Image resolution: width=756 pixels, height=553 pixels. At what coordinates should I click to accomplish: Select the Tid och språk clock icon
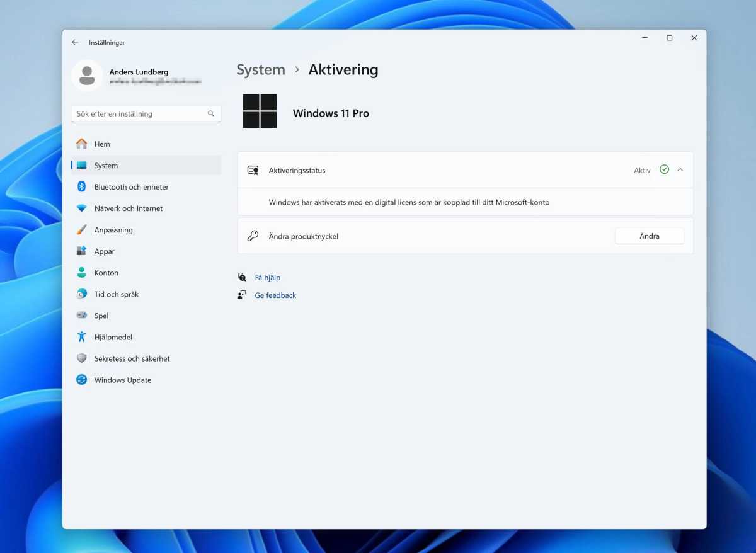click(x=81, y=294)
